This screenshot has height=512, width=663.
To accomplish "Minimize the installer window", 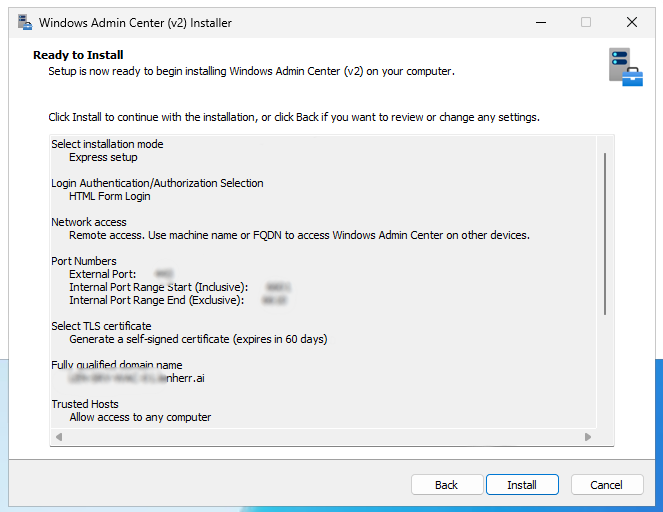I will point(541,22).
